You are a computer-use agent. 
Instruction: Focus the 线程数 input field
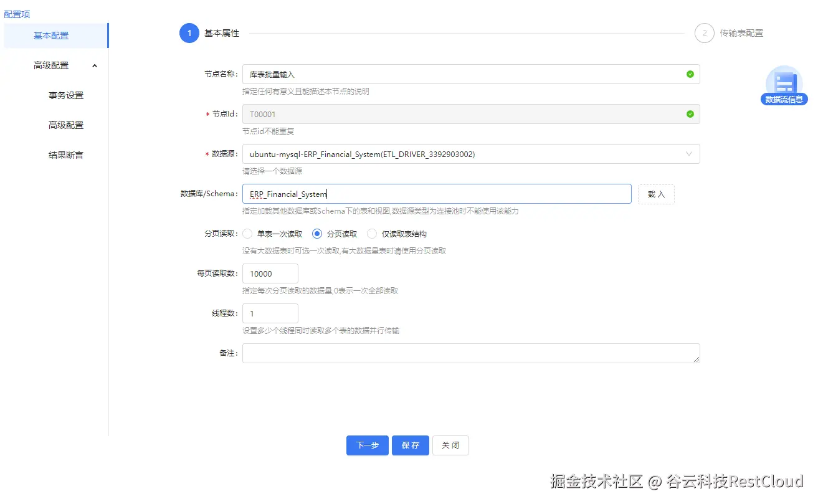(270, 313)
